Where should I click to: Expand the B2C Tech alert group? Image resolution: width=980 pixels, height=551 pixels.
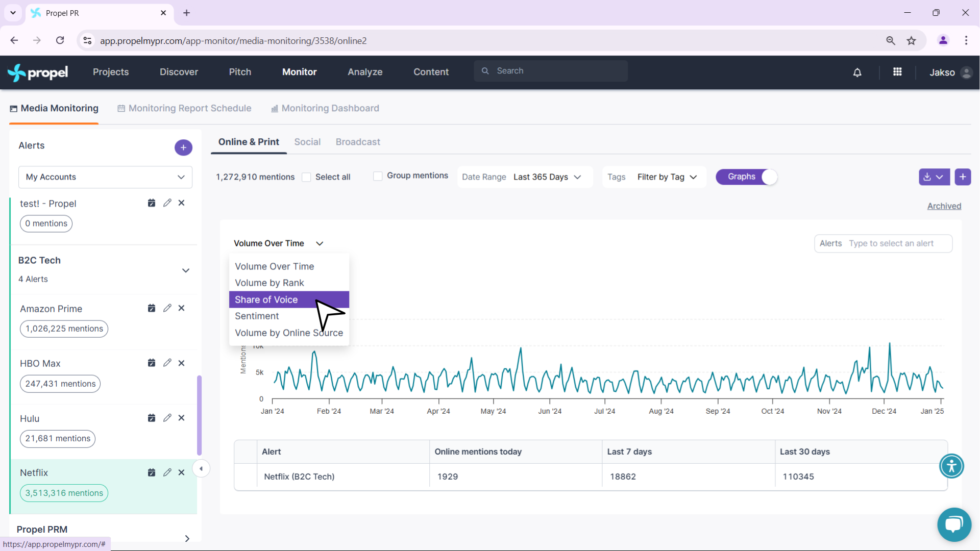(186, 270)
